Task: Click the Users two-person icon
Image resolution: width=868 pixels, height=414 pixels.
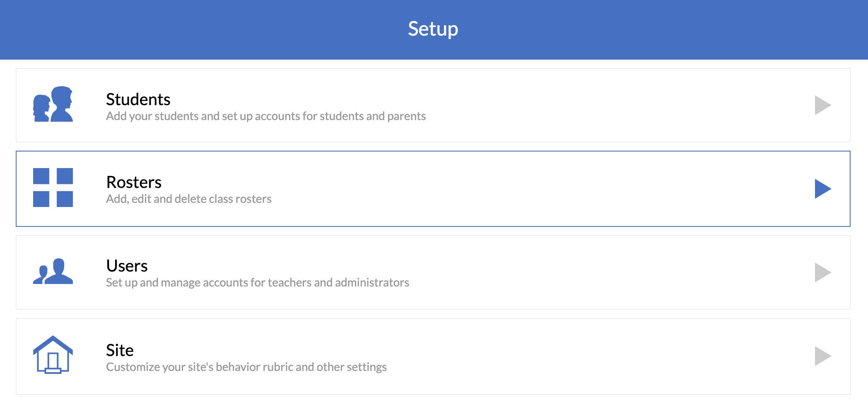Action: pos(53,272)
